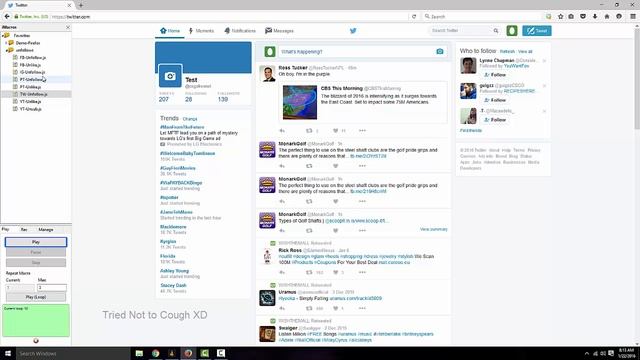
Task: Click the Play (Loop) button
Action: (x=36, y=297)
